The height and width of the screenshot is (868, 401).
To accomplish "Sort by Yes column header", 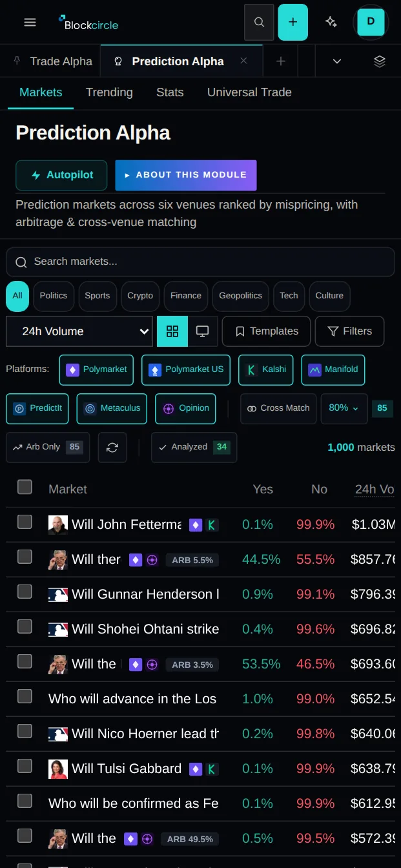I will point(263,489).
